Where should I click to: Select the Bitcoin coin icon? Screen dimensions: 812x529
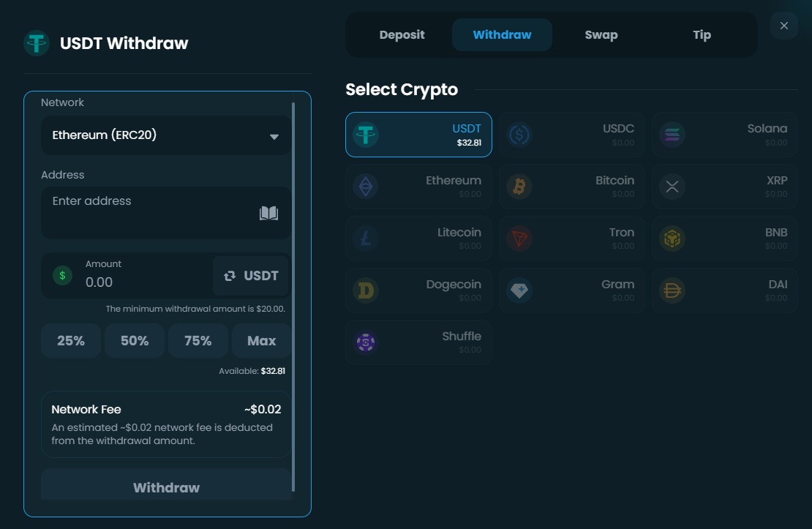tap(519, 187)
